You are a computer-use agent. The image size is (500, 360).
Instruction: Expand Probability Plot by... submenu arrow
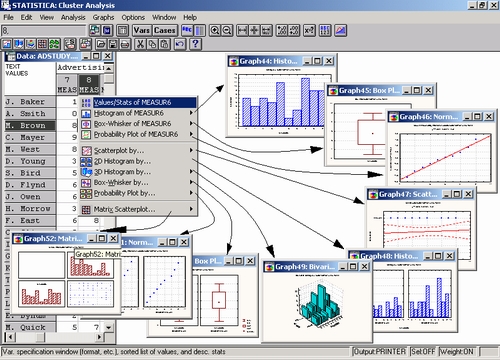(x=191, y=193)
